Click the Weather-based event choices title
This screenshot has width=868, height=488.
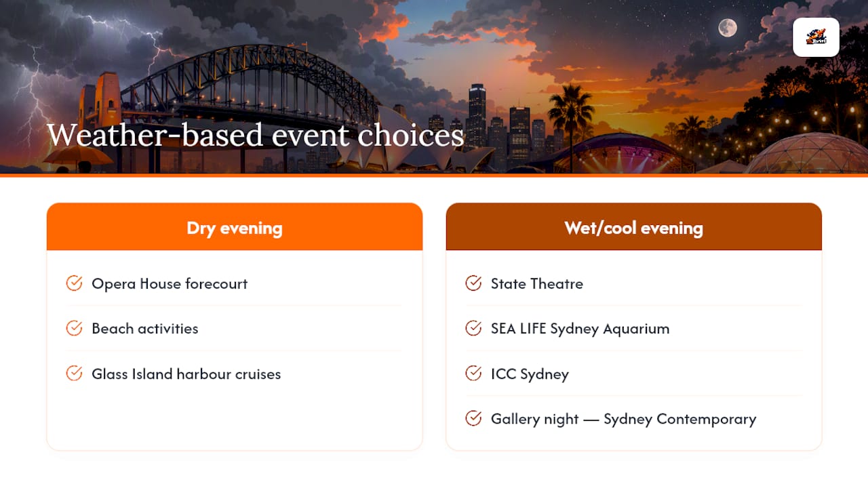(x=255, y=135)
